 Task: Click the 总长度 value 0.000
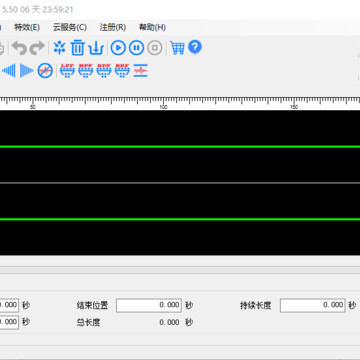[169, 322]
